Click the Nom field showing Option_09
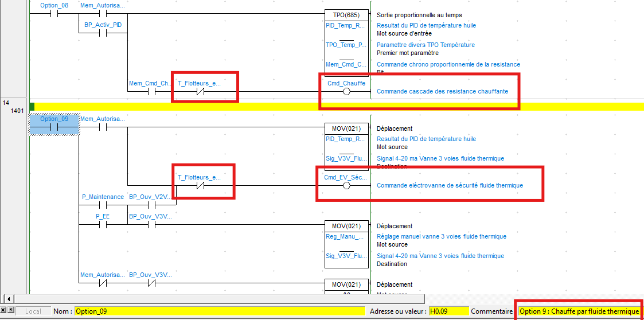 pos(219,311)
